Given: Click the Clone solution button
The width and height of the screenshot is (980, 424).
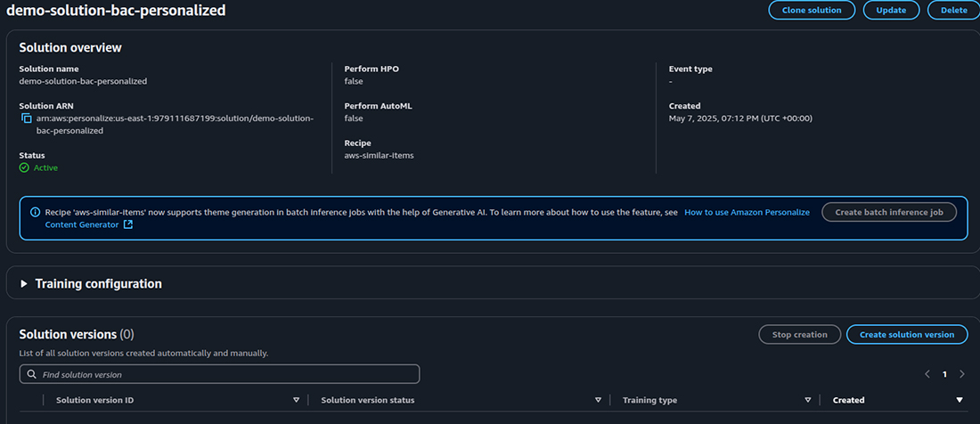Looking at the screenshot, I should 812,10.
